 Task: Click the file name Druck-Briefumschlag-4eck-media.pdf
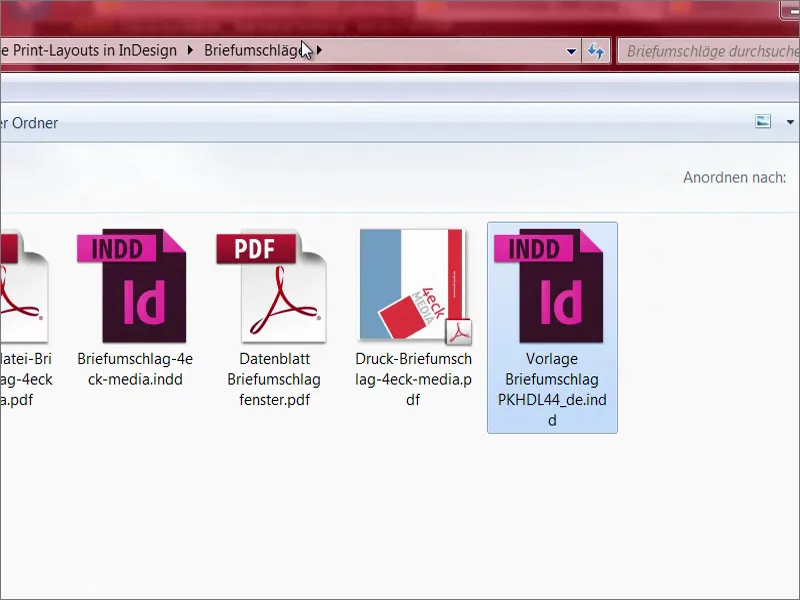click(x=414, y=379)
